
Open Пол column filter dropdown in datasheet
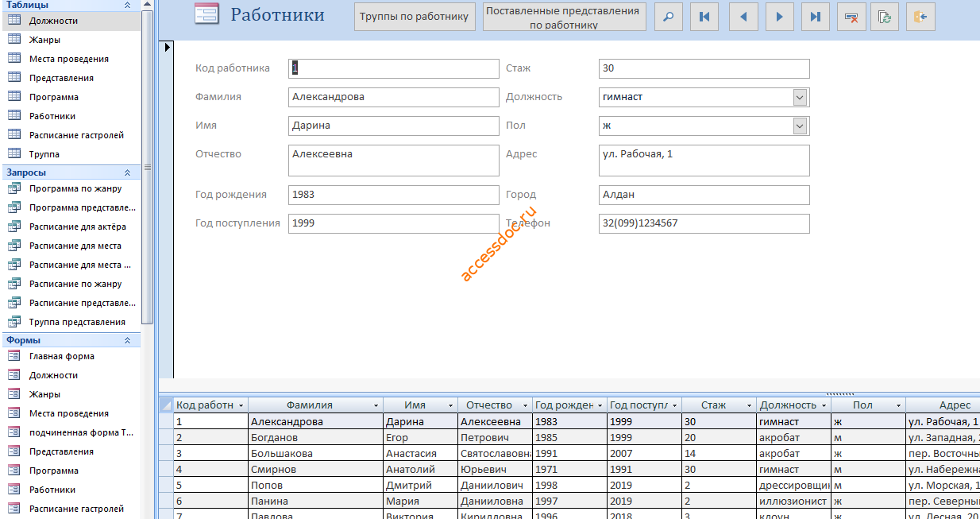898,405
